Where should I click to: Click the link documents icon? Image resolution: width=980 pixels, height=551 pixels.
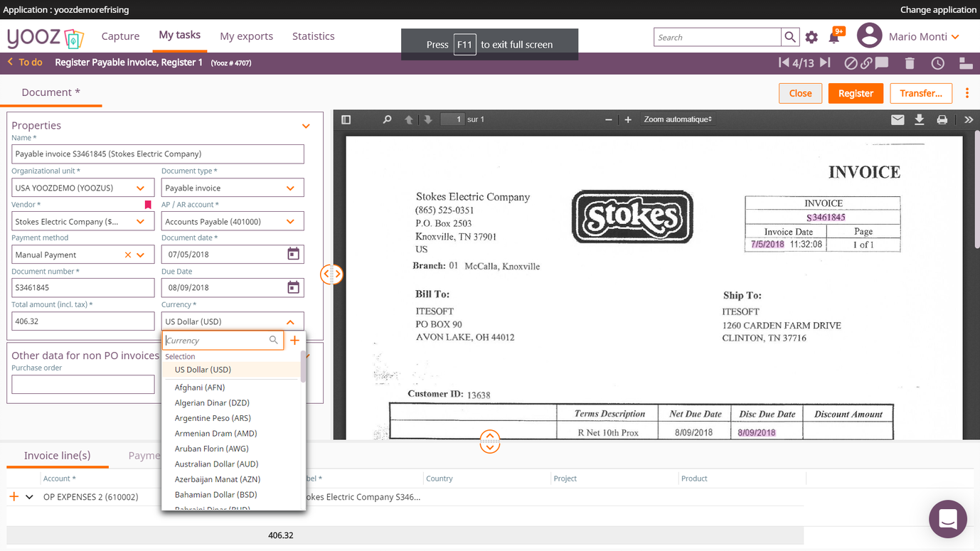click(866, 63)
